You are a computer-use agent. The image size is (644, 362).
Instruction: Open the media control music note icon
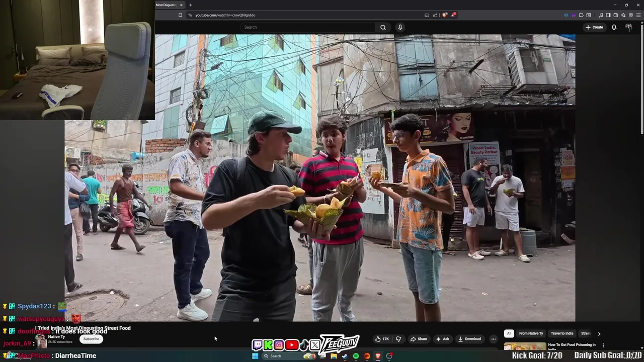pyautogui.click(x=601, y=15)
